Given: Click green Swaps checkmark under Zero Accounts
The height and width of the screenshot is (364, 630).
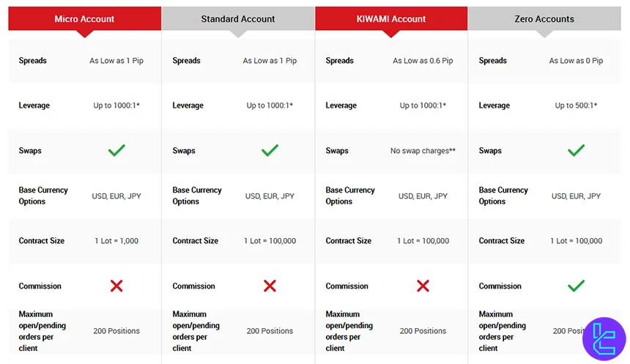Looking at the screenshot, I should [x=577, y=150].
